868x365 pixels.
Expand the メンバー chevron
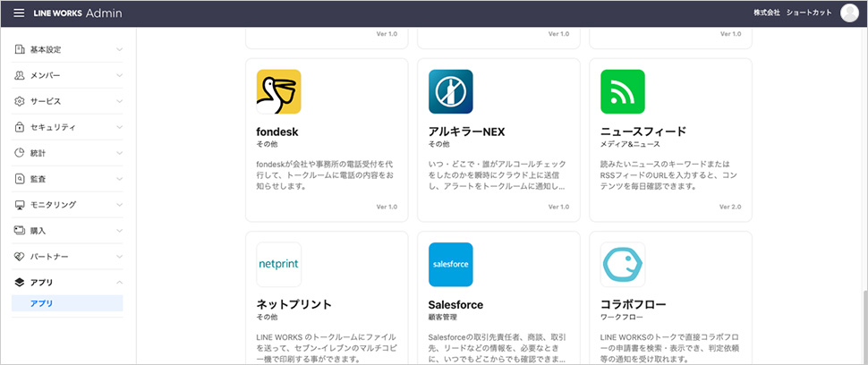click(119, 75)
